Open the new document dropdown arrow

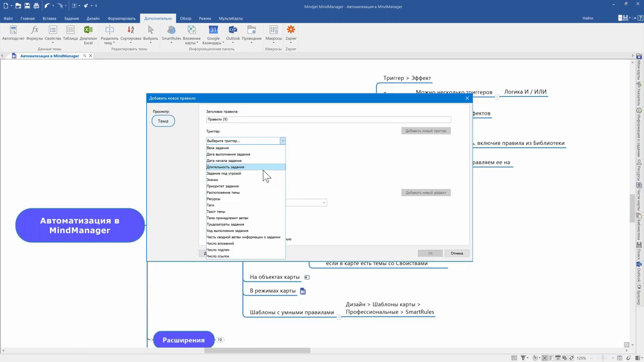(12, 6)
